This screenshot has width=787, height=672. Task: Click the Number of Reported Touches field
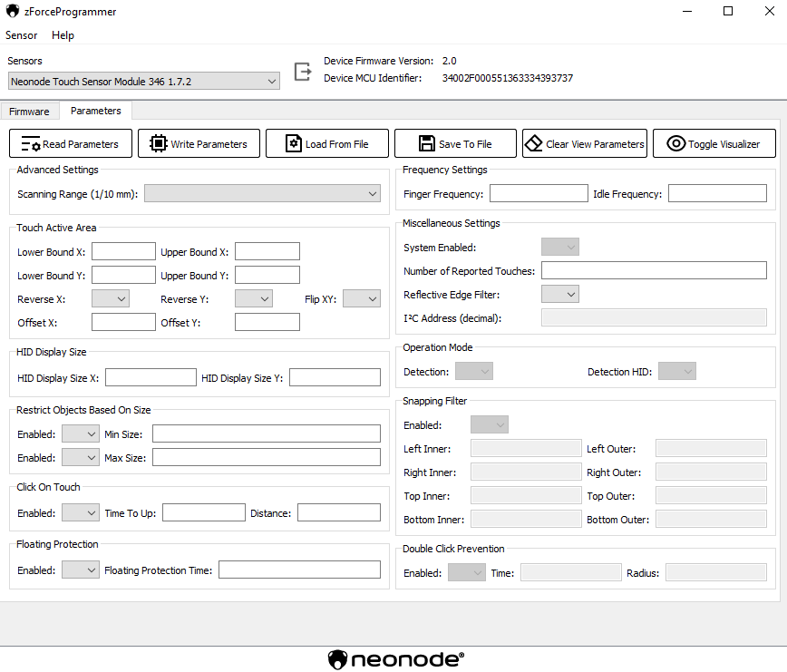(x=654, y=270)
